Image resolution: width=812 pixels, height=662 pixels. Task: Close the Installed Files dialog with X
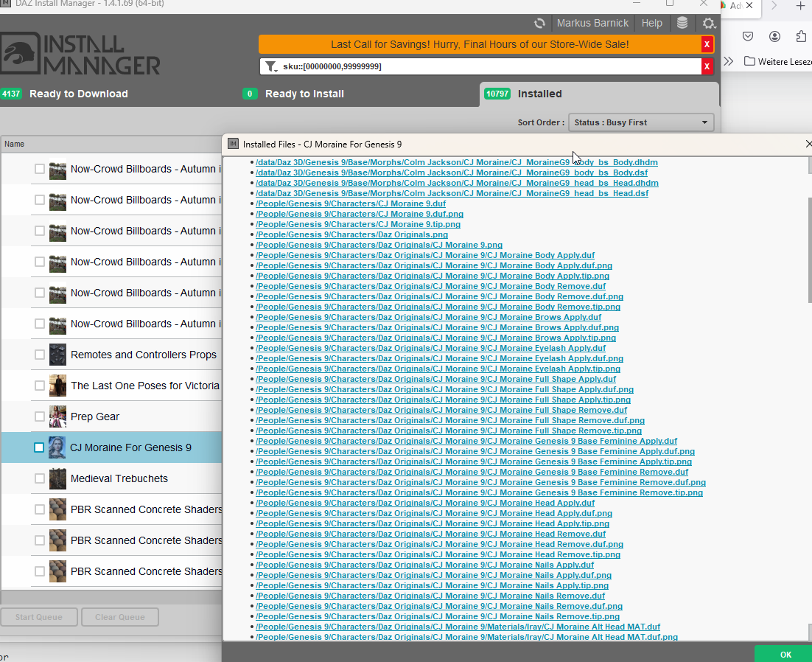(x=808, y=144)
